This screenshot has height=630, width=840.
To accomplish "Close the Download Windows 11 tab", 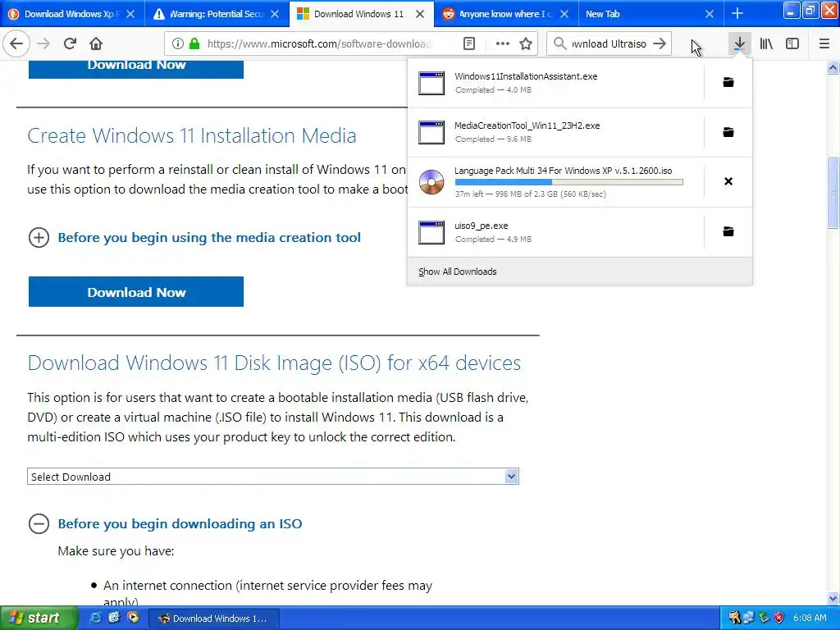I will pos(420,14).
